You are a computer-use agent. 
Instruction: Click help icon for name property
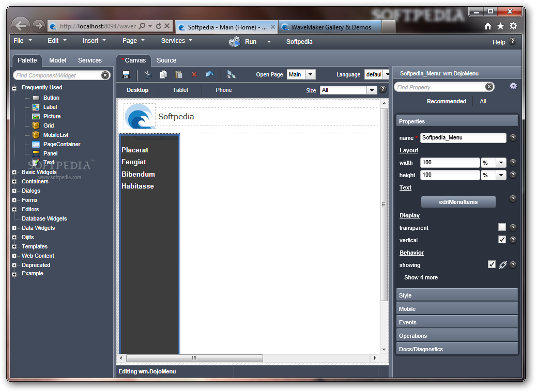(x=513, y=137)
